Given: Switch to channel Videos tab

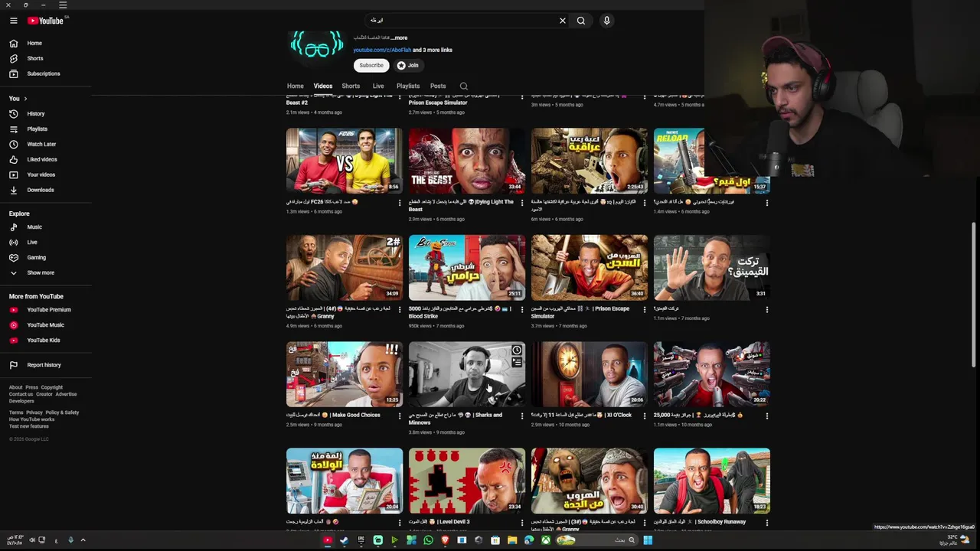Looking at the screenshot, I should pyautogui.click(x=323, y=86).
